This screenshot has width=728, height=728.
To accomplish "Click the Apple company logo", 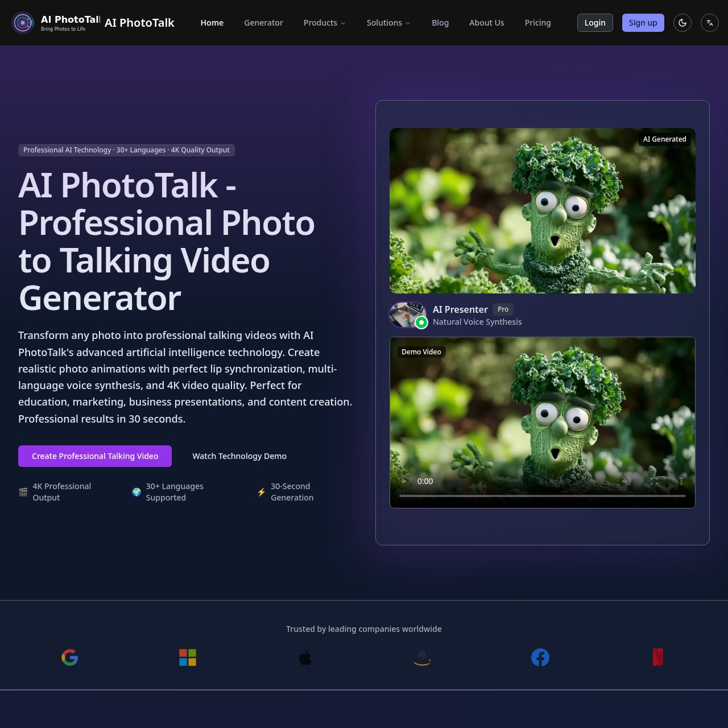I will (x=305, y=657).
